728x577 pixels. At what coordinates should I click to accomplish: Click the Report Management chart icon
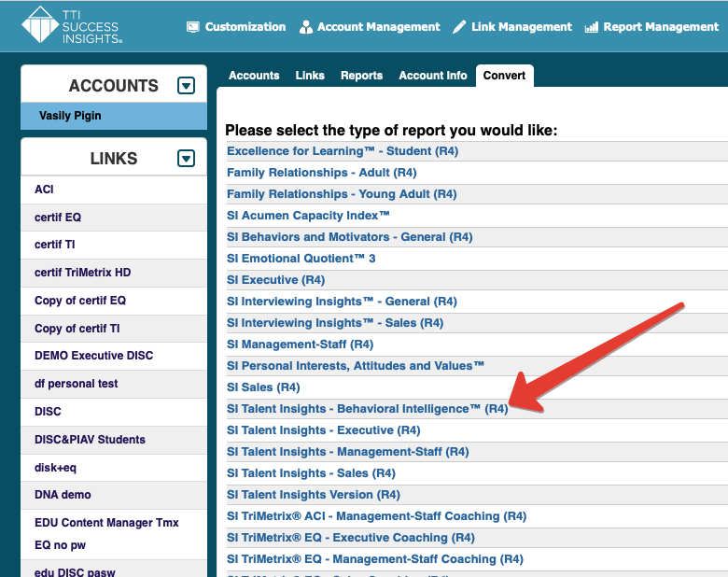click(591, 27)
